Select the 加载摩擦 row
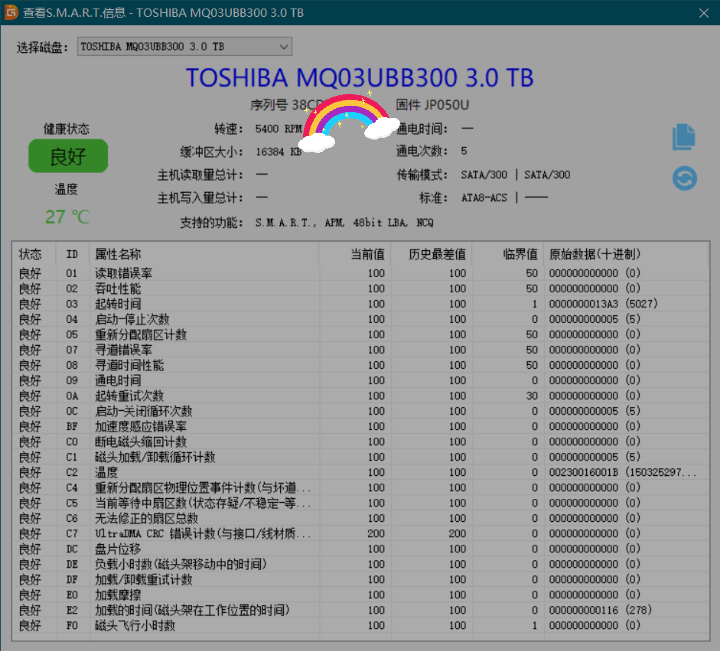The width and height of the screenshot is (720, 651). coord(360,595)
